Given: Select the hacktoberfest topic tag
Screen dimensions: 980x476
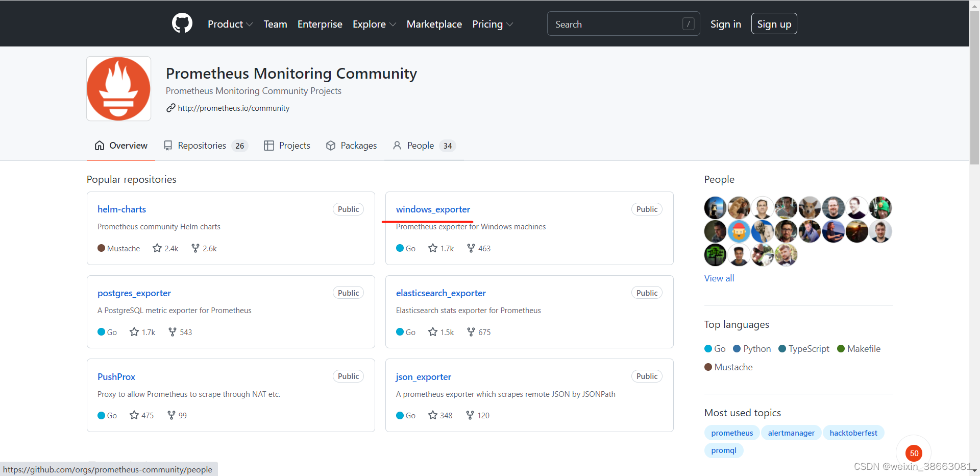Looking at the screenshot, I should [853, 433].
